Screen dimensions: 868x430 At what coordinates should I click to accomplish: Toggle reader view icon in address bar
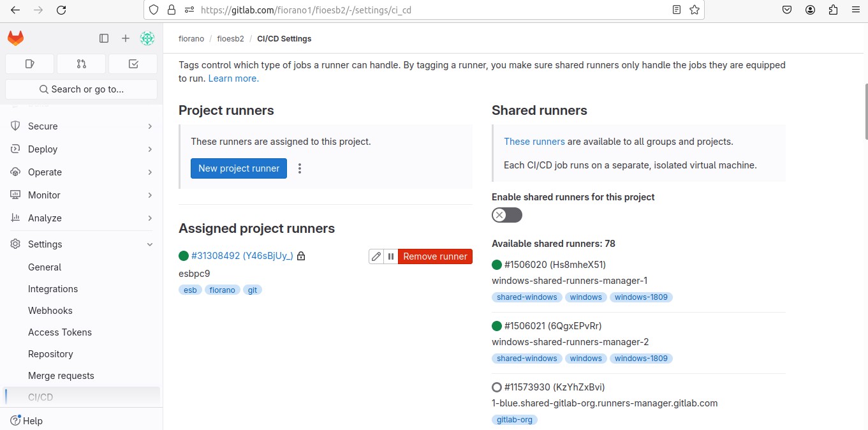coord(677,10)
